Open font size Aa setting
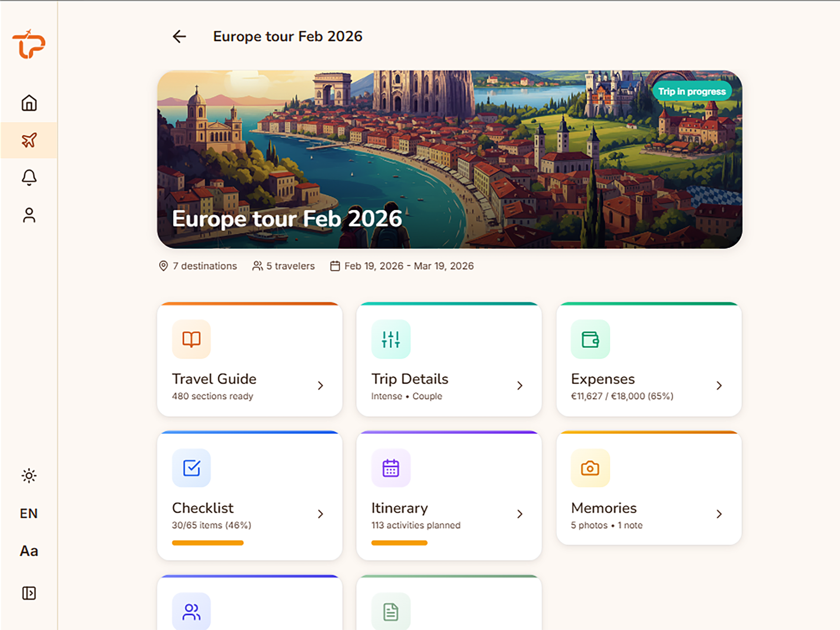This screenshot has height=630, width=840. (x=29, y=551)
